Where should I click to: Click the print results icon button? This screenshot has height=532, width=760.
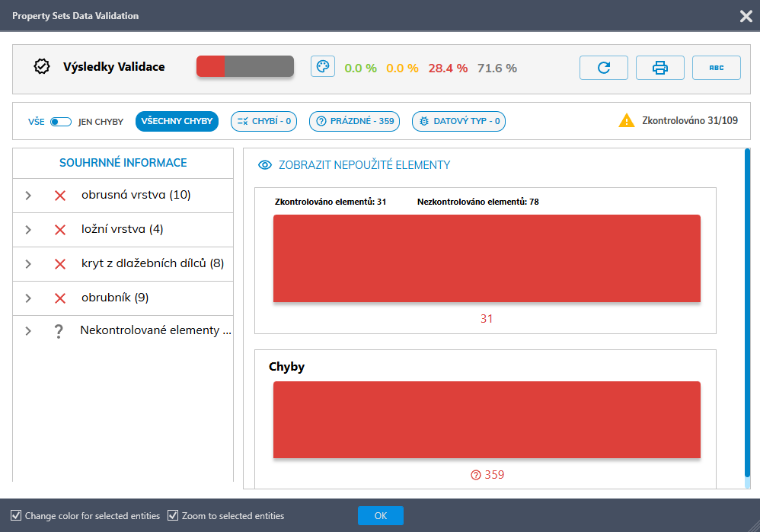[659, 68]
